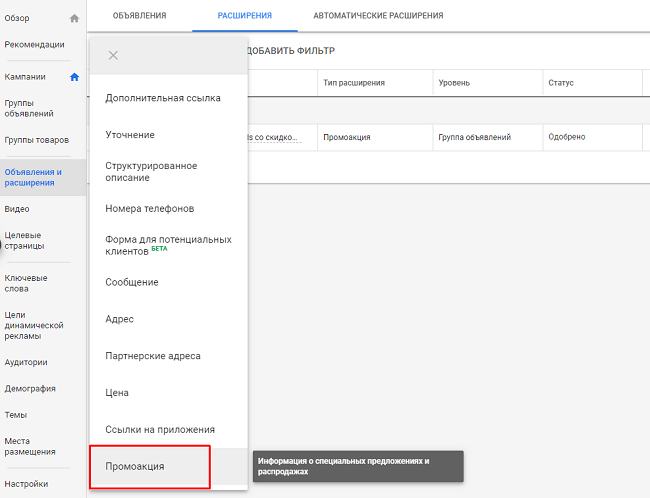Viewport: 650px width, 498px height.
Task: Open Аудитории section in sidebar
Action: click(26, 362)
